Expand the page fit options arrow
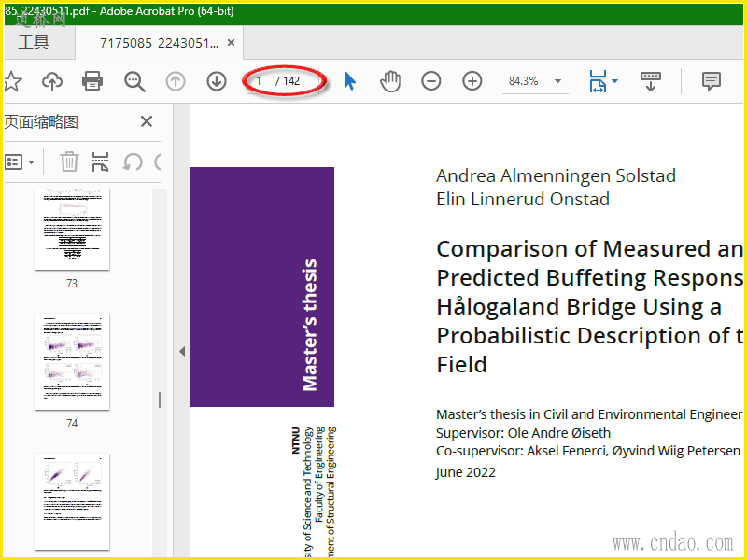This screenshot has height=560, width=747. click(x=615, y=81)
